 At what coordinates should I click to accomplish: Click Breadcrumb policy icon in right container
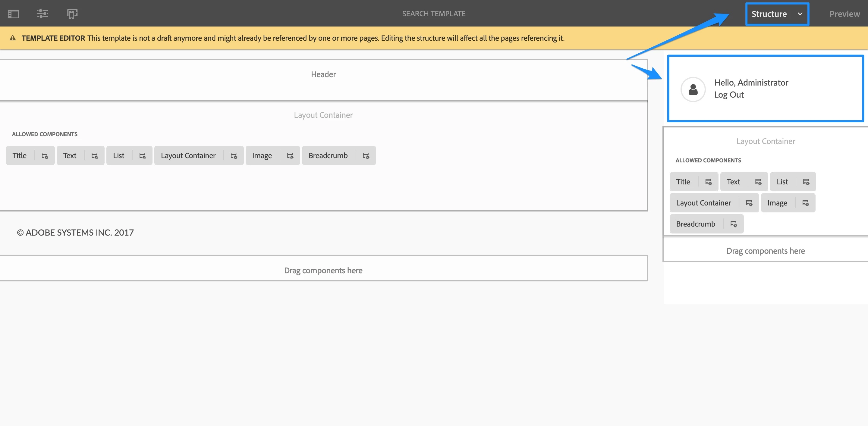734,224
